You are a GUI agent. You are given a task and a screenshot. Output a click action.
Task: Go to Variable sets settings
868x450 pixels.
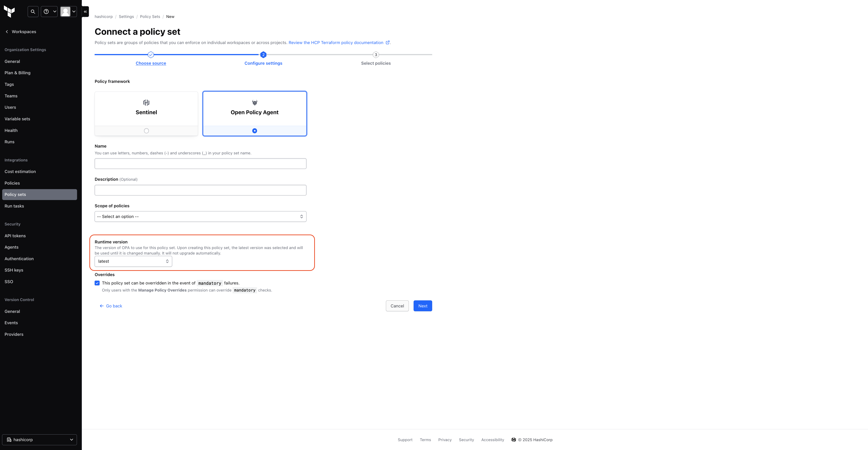[17, 119]
